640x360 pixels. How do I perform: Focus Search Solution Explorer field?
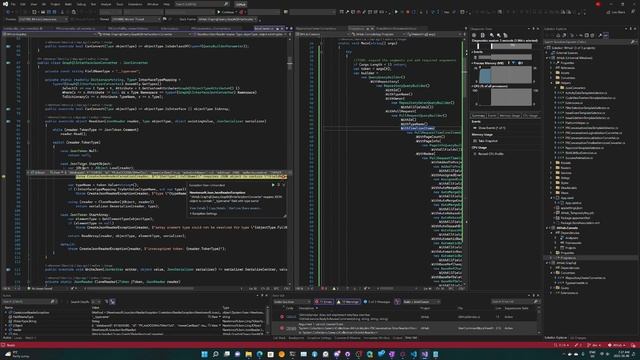point(590,42)
